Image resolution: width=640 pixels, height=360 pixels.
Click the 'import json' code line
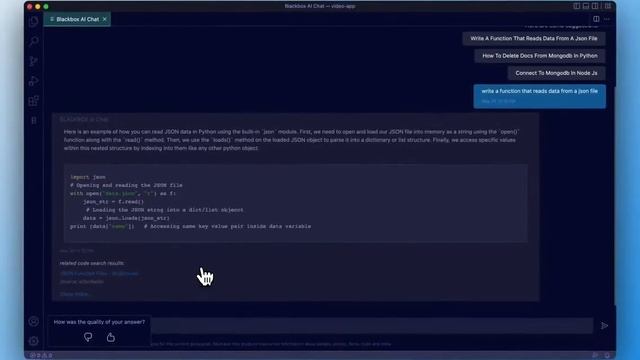[x=88, y=177]
